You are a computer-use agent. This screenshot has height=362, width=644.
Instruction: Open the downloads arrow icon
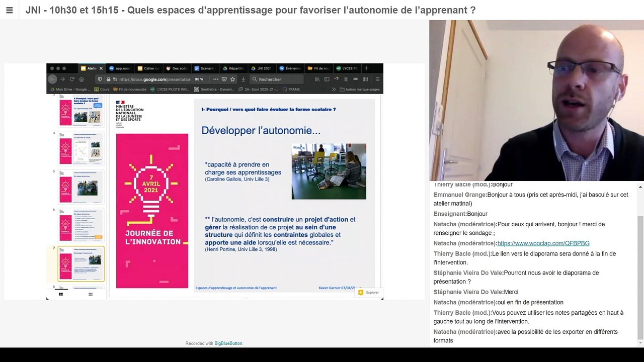[x=244, y=79]
